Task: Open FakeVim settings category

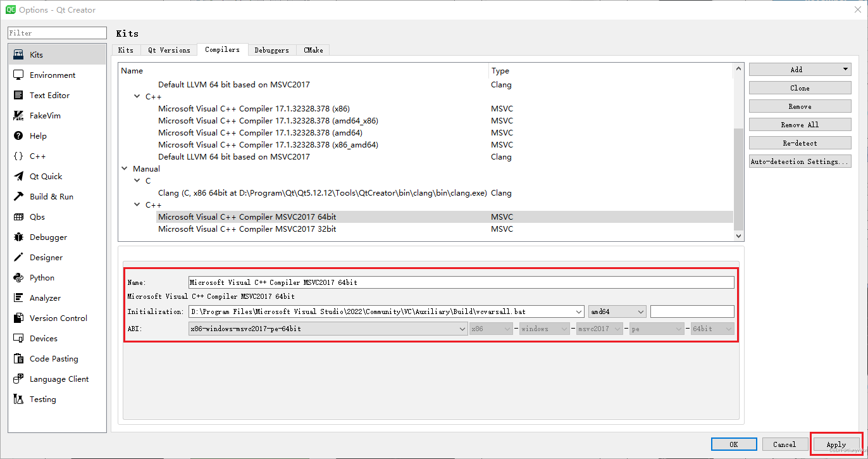Action: click(x=57, y=115)
